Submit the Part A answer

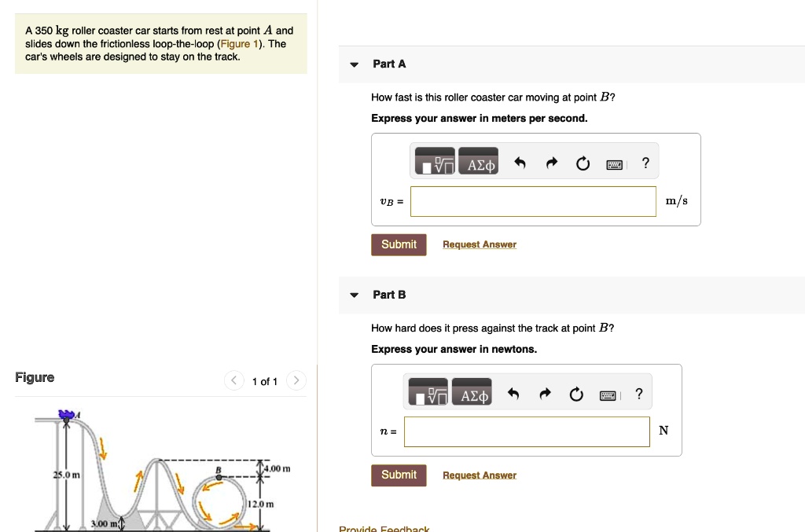(x=399, y=244)
